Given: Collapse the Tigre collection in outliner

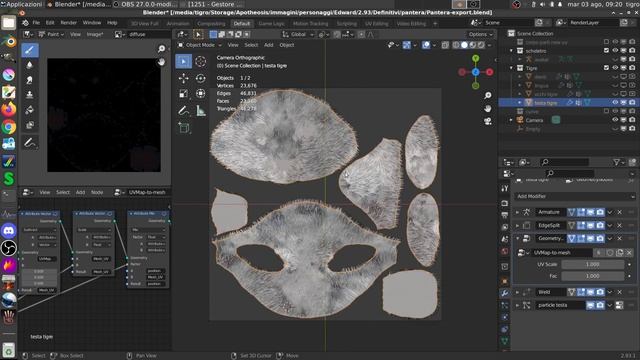Looking at the screenshot, I should point(511,68).
